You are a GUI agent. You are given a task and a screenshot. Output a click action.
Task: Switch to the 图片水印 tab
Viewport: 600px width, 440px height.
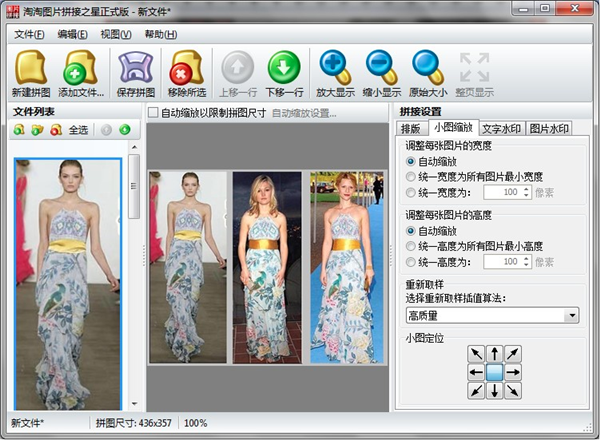pos(549,129)
